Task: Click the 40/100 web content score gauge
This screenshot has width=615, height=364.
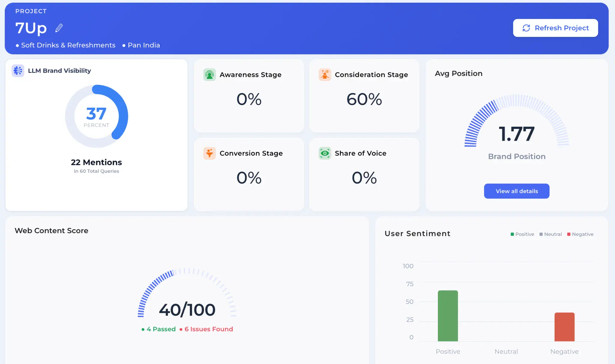Action: (187, 293)
